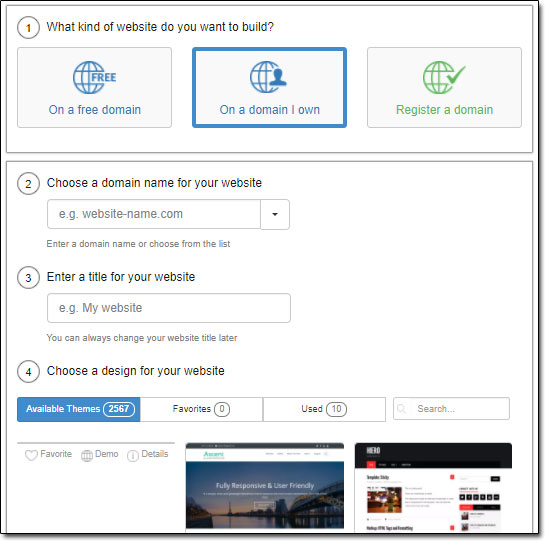Click the FREE globe icon
Screen dimensions: 545x541
pos(95,78)
